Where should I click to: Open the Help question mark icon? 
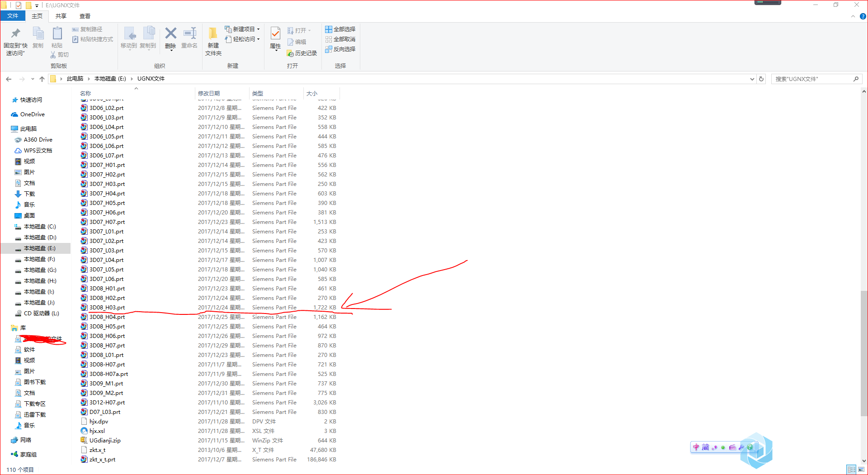tap(863, 16)
